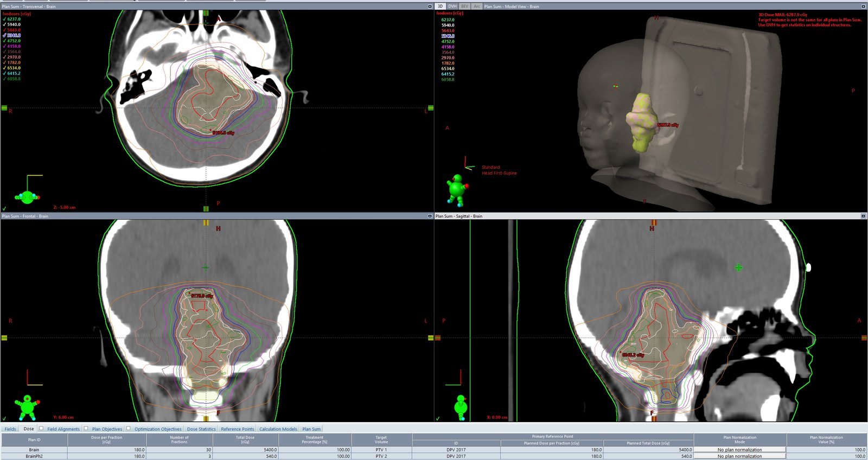Click the frontal view patient orientation figure
Viewport: 868px width, 460px height.
coord(27,407)
